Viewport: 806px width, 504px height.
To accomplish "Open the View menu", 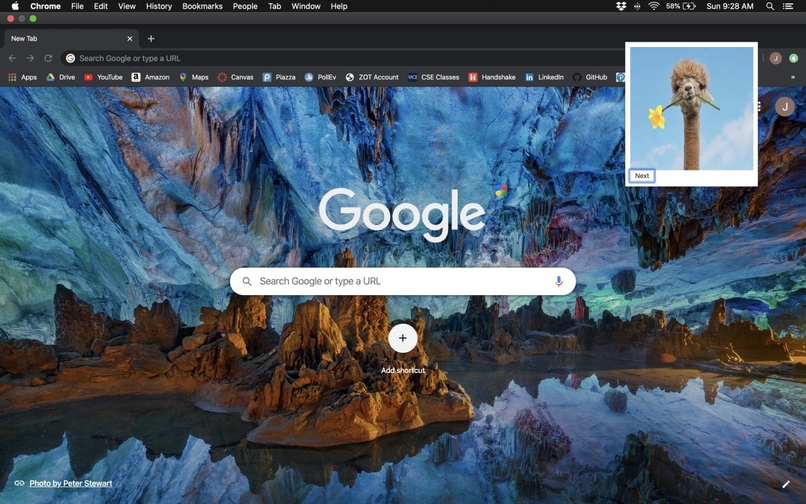I will [126, 6].
